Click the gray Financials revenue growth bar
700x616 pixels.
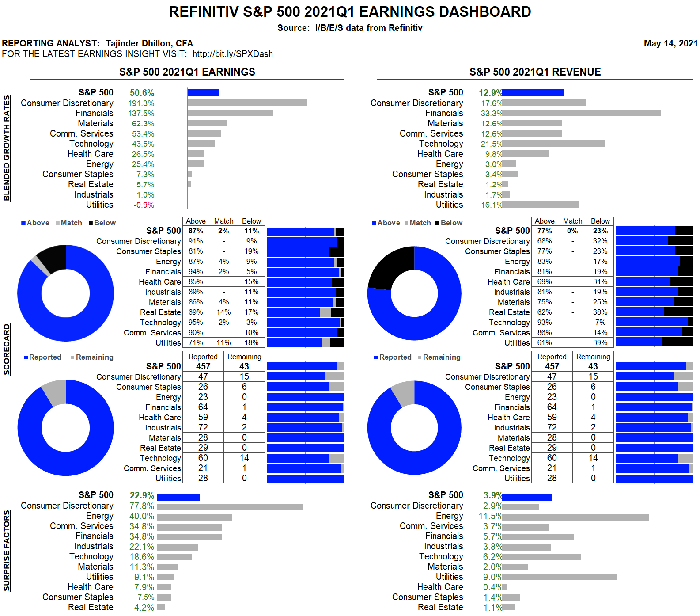pyautogui.click(x=582, y=113)
